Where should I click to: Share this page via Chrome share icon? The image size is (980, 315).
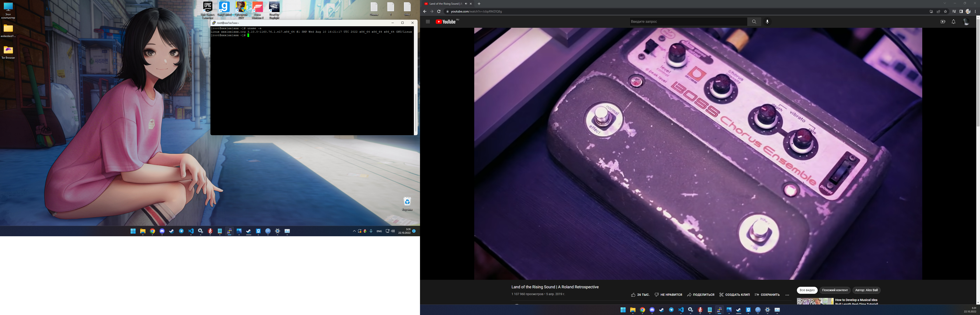pyautogui.click(x=938, y=11)
